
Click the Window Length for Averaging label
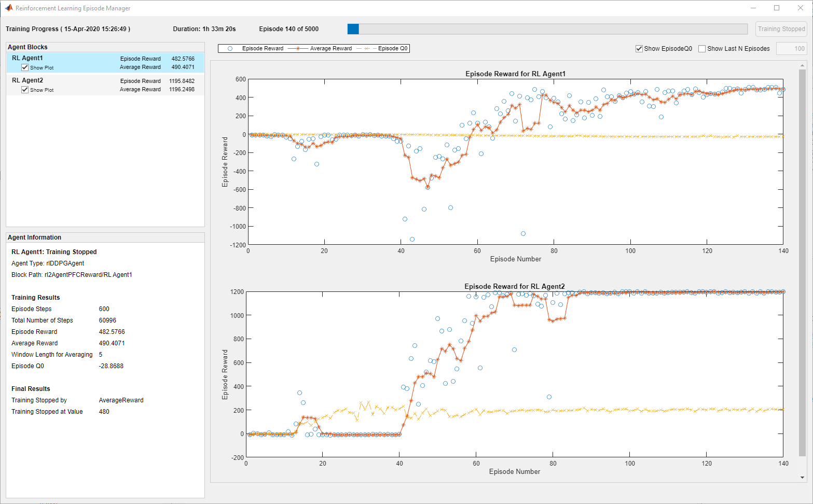point(52,355)
